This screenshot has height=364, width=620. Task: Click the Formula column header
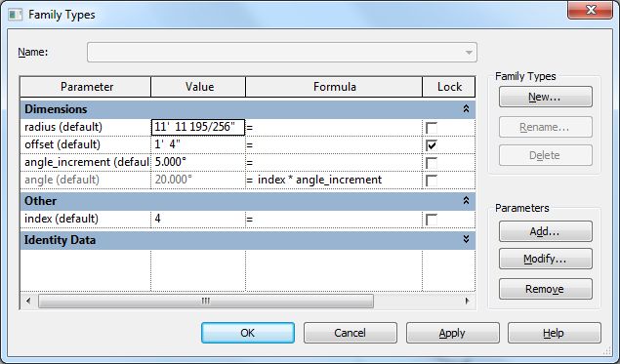[334, 87]
